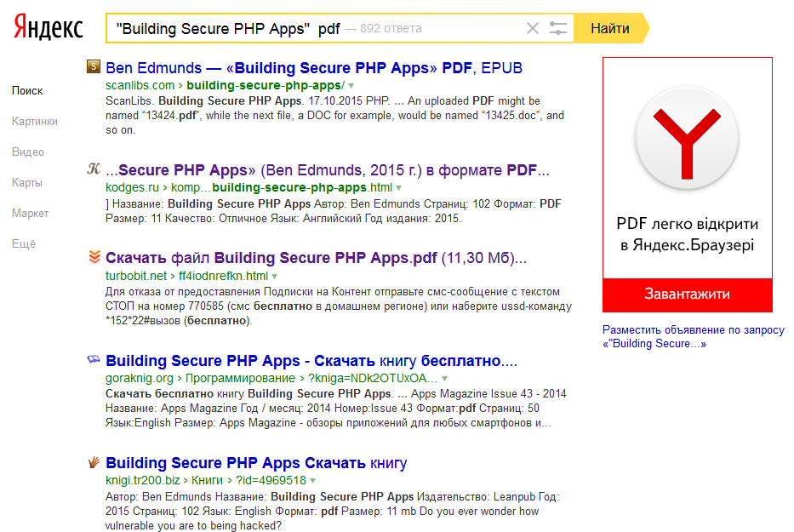The width and height of the screenshot is (794, 532).
Task: Switch to Картинки image search
Action: [34, 121]
